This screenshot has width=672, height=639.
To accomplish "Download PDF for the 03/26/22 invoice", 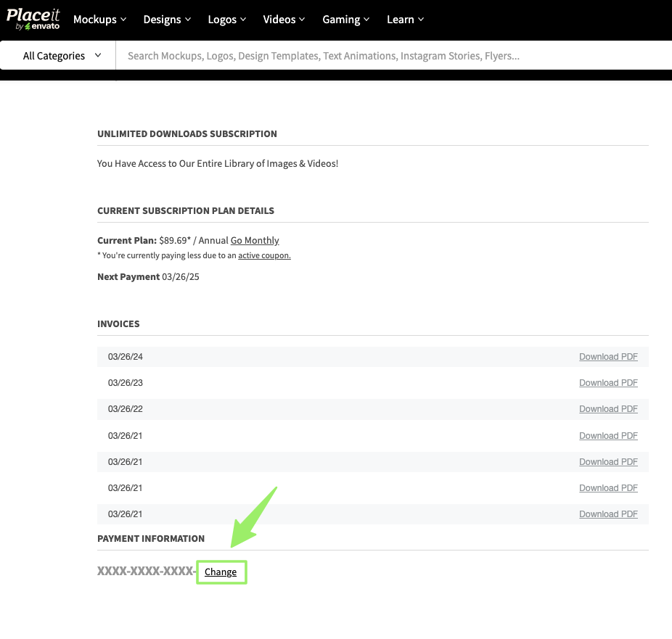I will 608,409.
